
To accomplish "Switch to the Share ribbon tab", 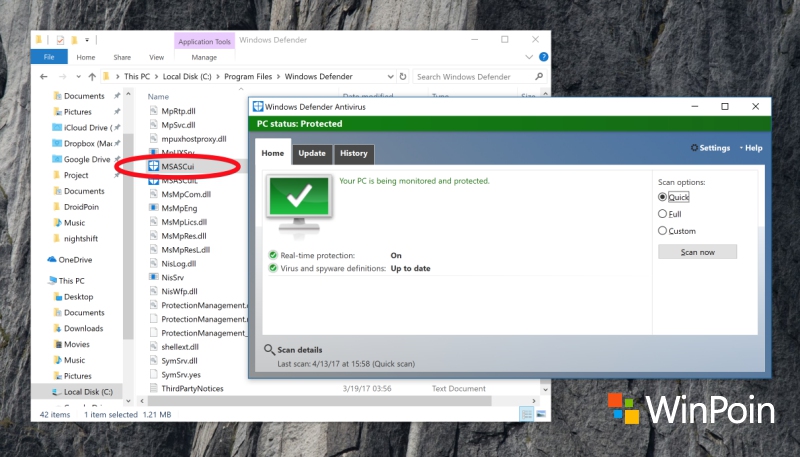I will 122,57.
